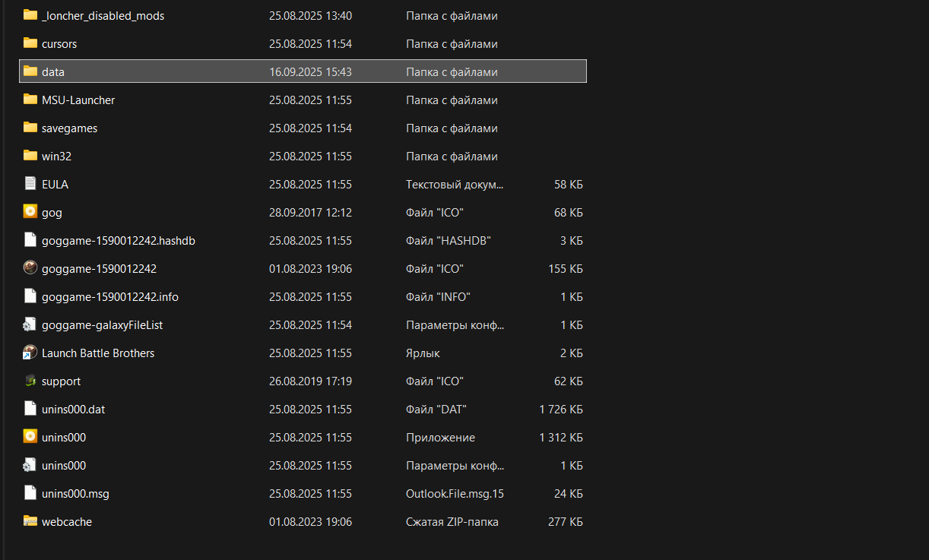The height and width of the screenshot is (560, 929).
Task: Click type 'Приложение' of unins000
Action: pos(440,437)
